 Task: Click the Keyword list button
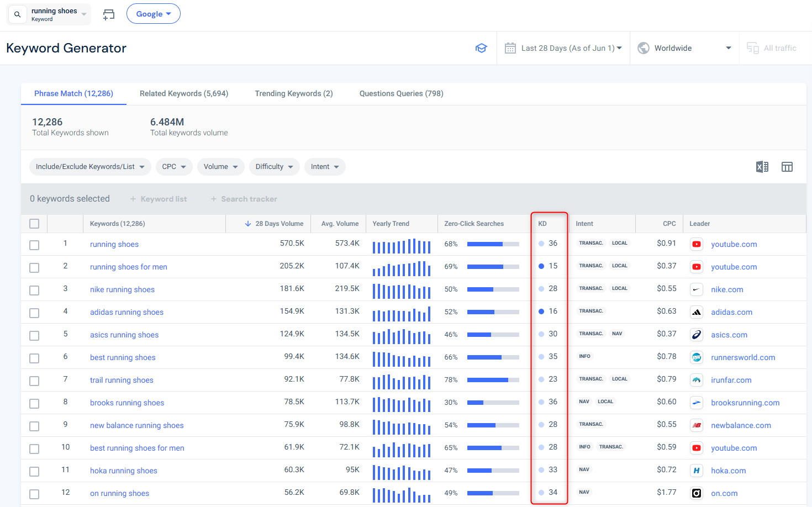158,199
